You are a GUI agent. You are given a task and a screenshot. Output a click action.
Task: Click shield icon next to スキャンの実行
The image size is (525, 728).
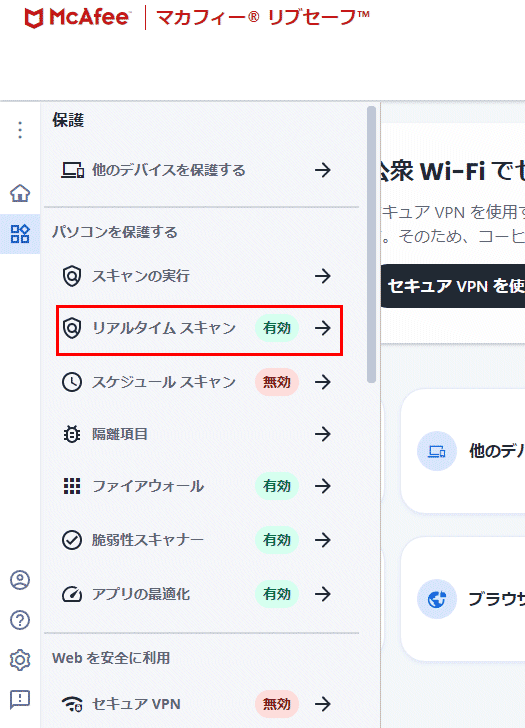click(x=72, y=276)
